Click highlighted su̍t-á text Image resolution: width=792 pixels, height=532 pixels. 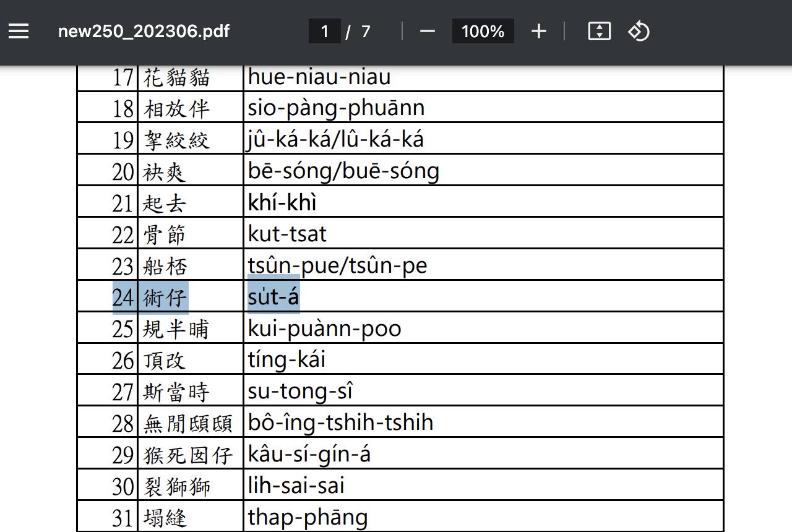[273, 297]
